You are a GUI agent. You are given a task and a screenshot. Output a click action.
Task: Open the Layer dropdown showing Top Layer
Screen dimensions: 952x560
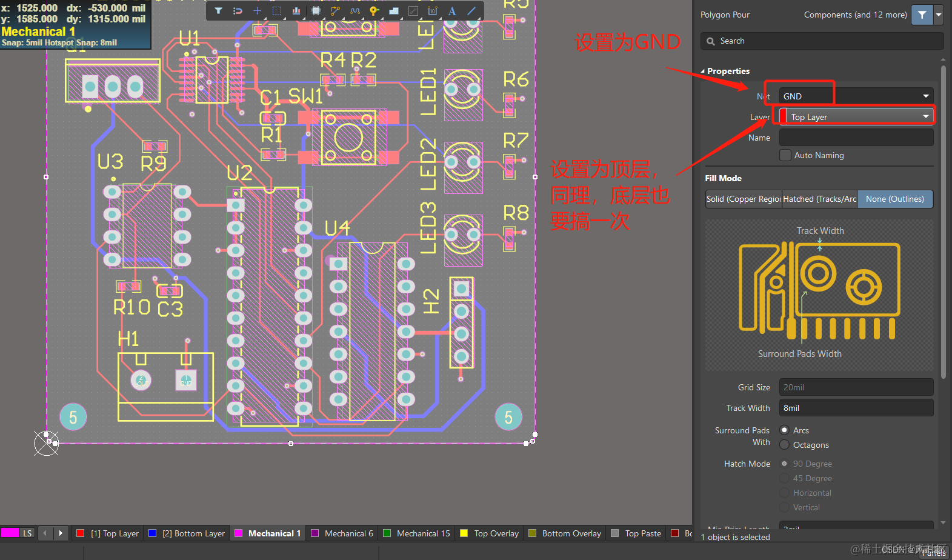click(x=856, y=117)
